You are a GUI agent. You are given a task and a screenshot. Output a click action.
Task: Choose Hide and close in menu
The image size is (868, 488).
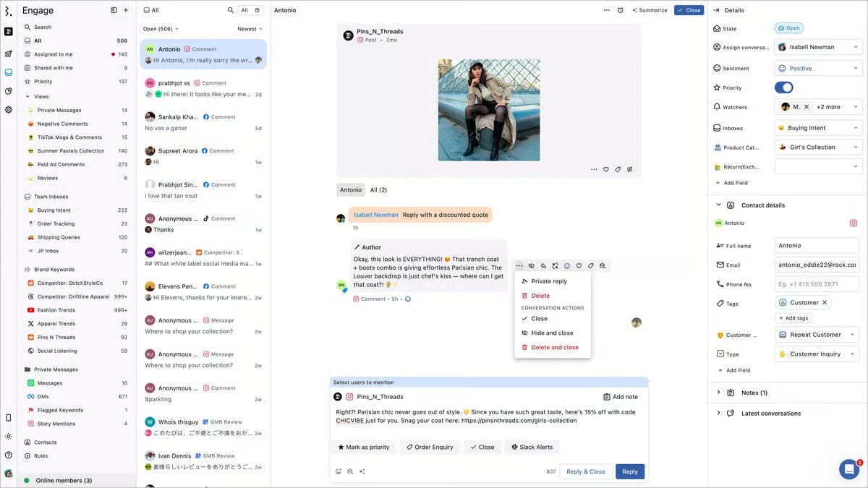click(553, 333)
